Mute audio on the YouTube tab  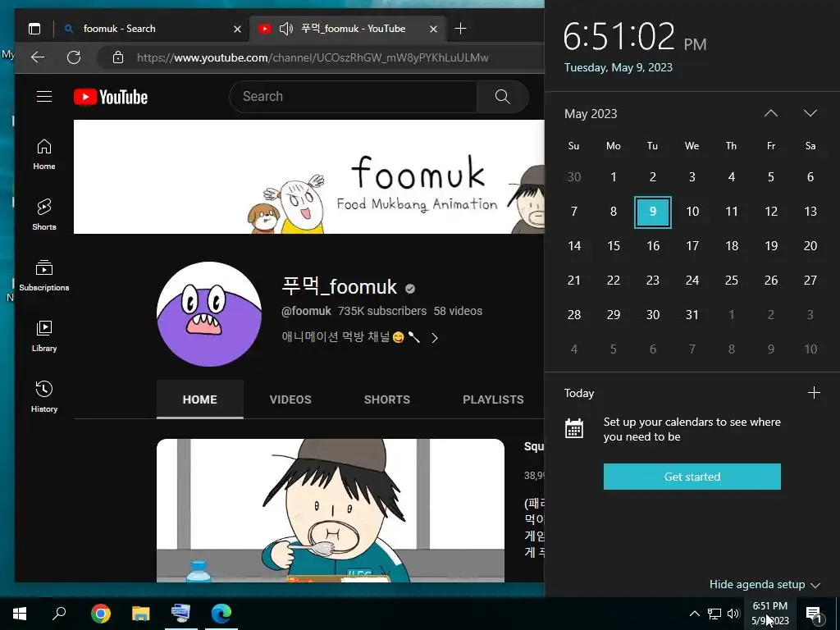pyautogui.click(x=285, y=29)
